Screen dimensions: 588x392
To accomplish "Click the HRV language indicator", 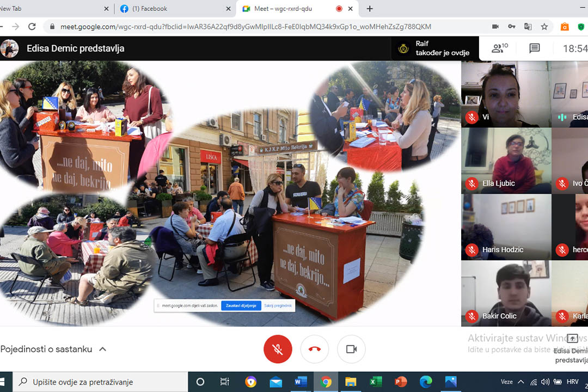I will [572, 382].
